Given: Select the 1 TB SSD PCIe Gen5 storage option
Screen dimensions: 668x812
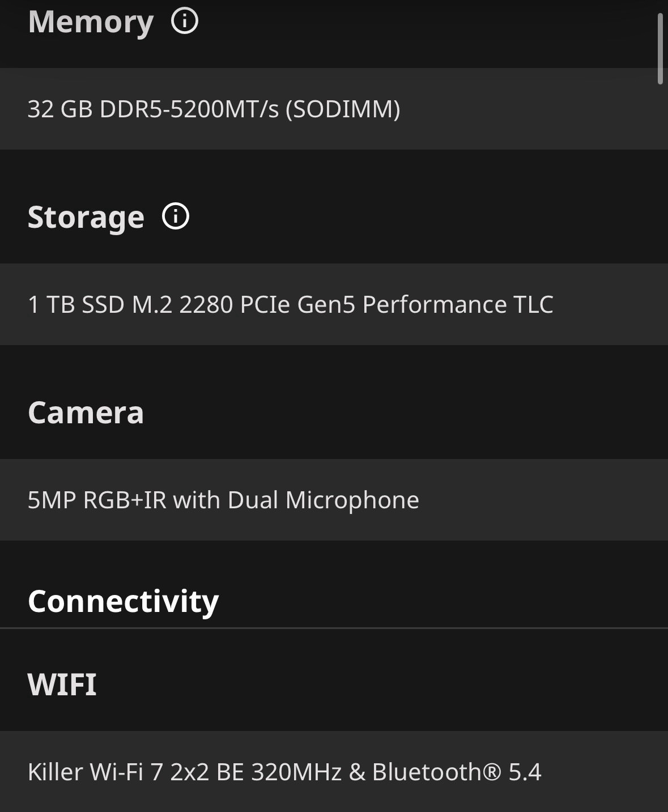Looking at the screenshot, I should tap(334, 304).
